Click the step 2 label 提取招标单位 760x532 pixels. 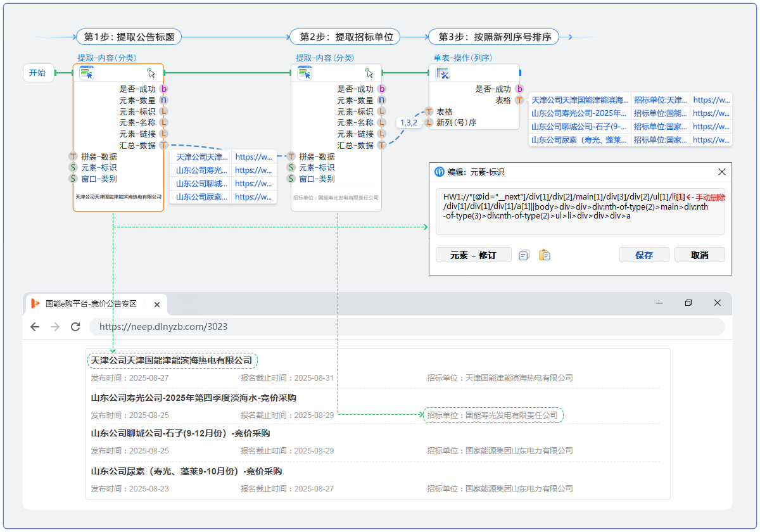[x=346, y=37]
